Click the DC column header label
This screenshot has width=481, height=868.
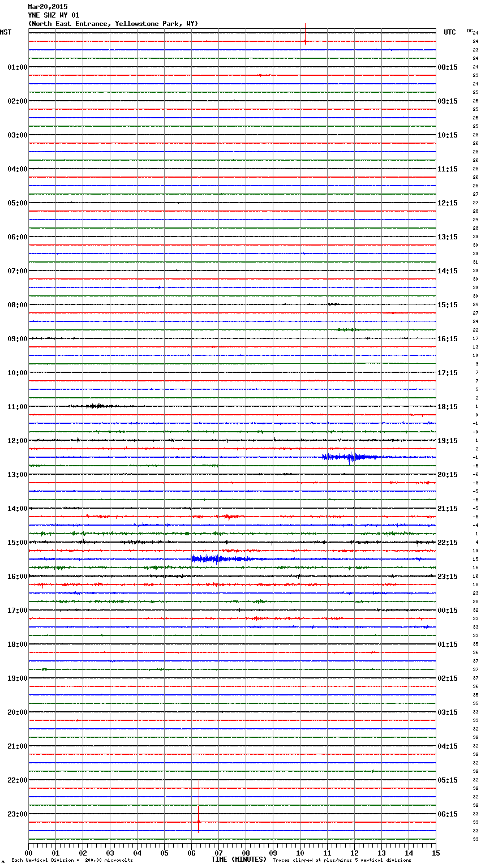point(470,30)
